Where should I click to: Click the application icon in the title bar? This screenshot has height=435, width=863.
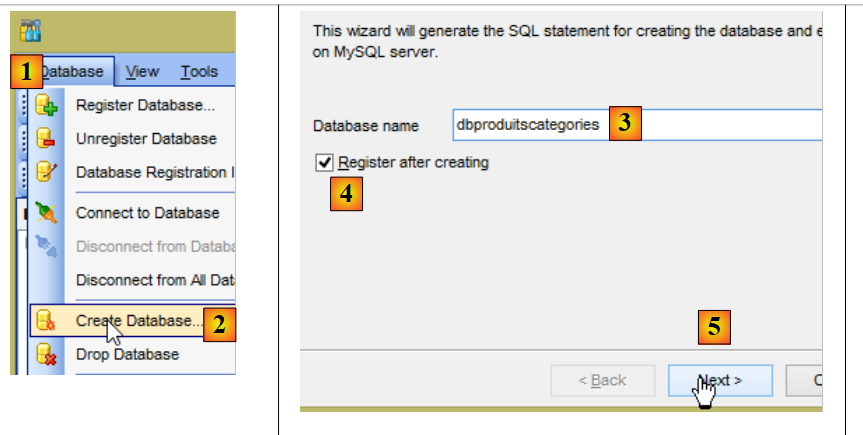coord(30,31)
